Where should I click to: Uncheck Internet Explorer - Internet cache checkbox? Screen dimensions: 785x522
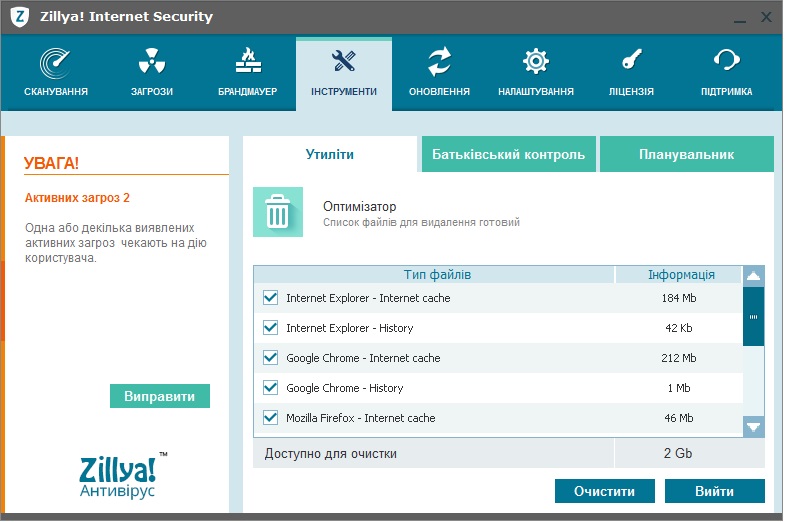click(x=270, y=298)
